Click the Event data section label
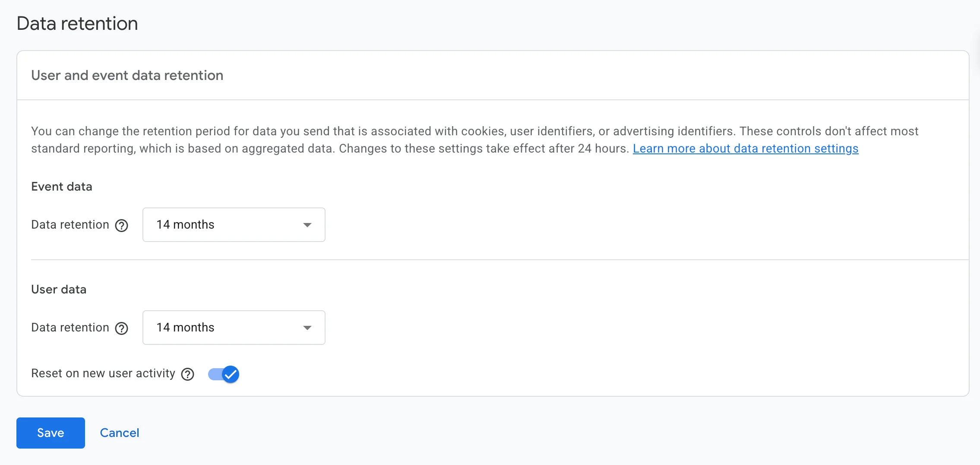Screen dimensions: 980x465 (61, 186)
